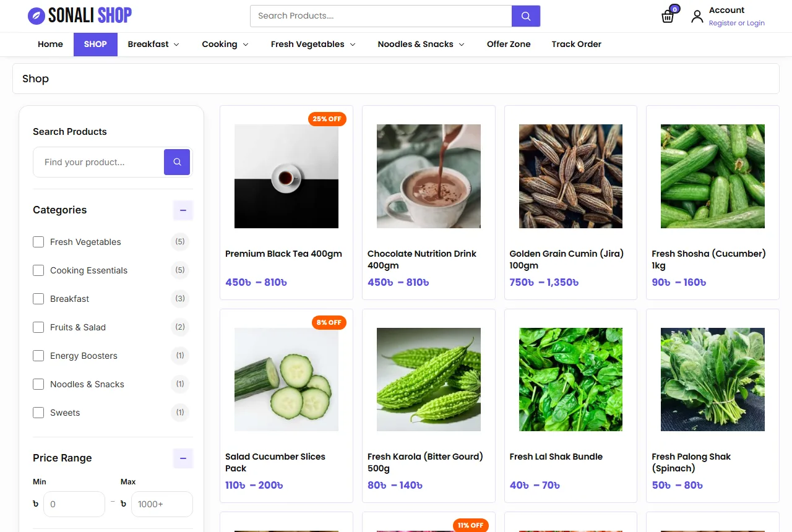Click the Fresh Lal Shak Bundle title
The width and height of the screenshot is (792, 532).
(x=556, y=457)
